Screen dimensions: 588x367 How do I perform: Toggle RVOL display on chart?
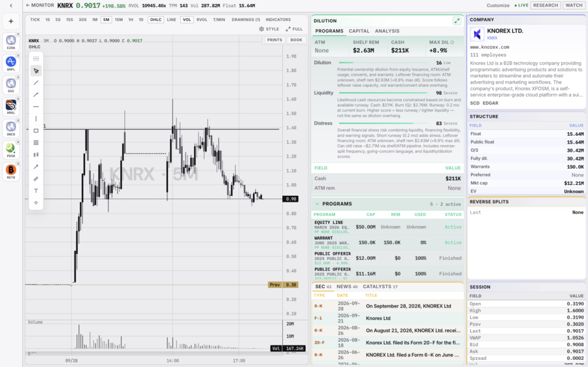click(x=202, y=20)
